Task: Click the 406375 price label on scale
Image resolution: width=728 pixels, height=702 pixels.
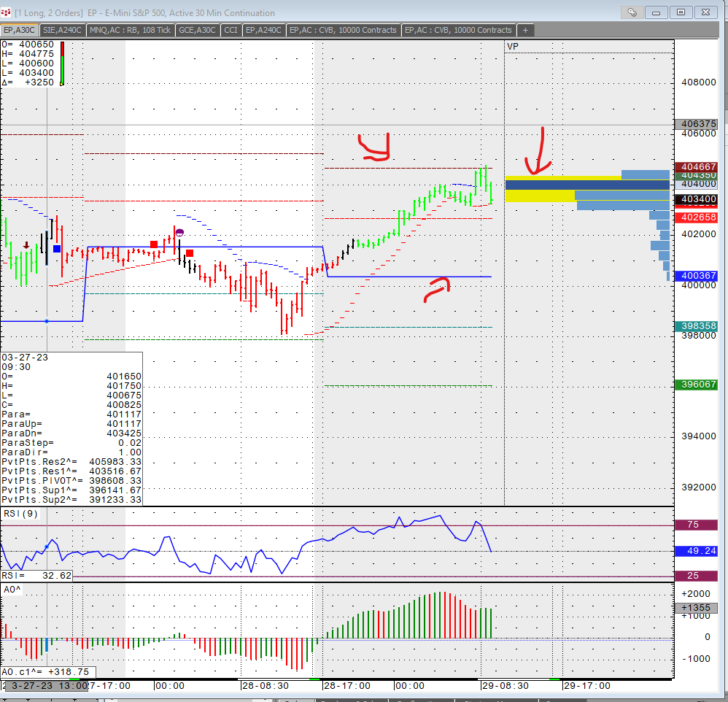Action: coord(696,124)
